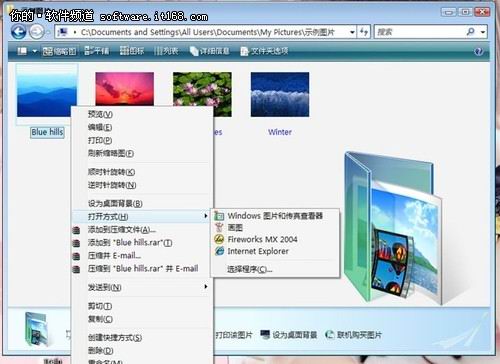The width and height of the screenshot is (500, 364).
Task: Click the "Winter" file name label
Action: pyautogui.click(x=280, y=132)
